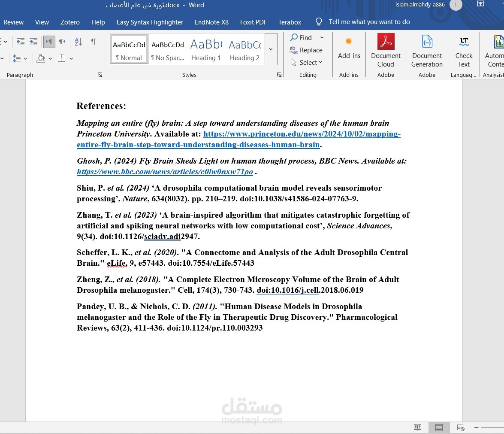504x434 pixels.
Task: Click the Tell me lightbulb icon
Action: coord(319,22)
